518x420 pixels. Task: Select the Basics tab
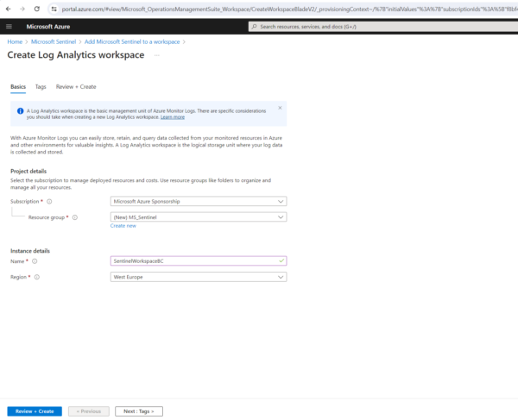[18, 87]
